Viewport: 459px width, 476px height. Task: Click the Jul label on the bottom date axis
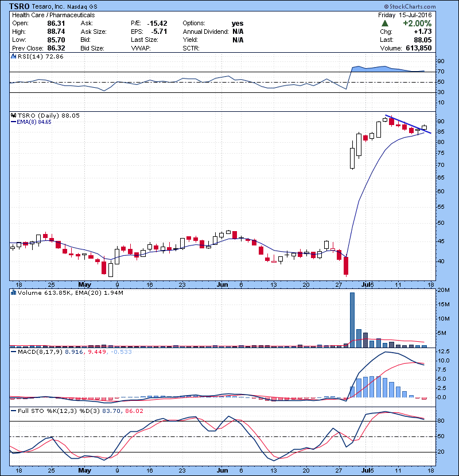[x=365, y=470]
